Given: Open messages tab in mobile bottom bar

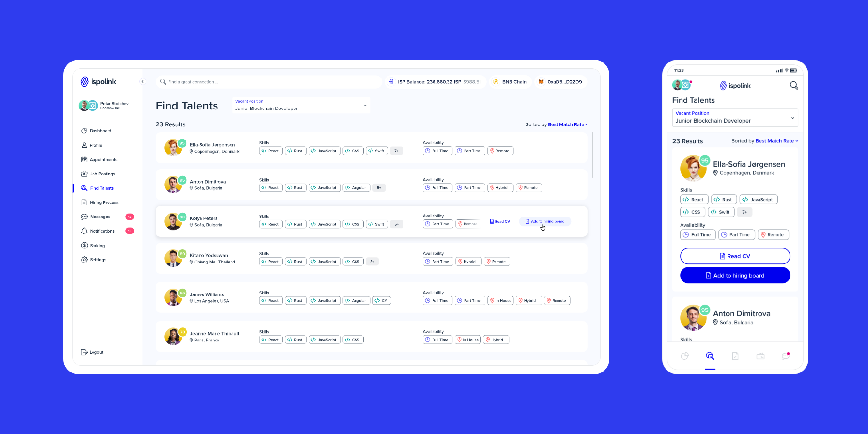Looking at the screenshot, I should pos(786,356).
